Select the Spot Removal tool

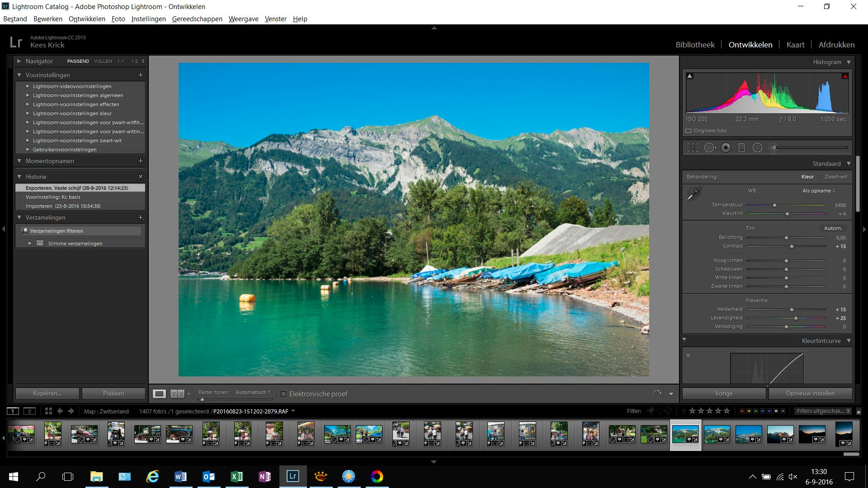tap(709, 148)
